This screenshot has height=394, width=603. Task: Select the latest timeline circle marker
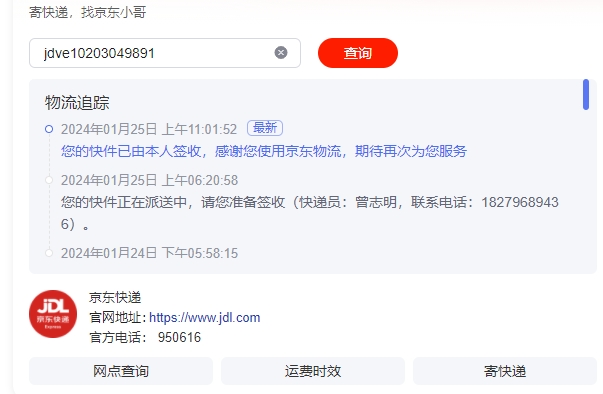[49, 129]
